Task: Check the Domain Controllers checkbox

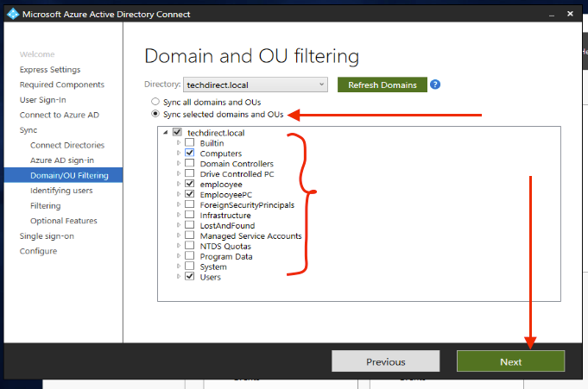Action: [x=190, y=163]
